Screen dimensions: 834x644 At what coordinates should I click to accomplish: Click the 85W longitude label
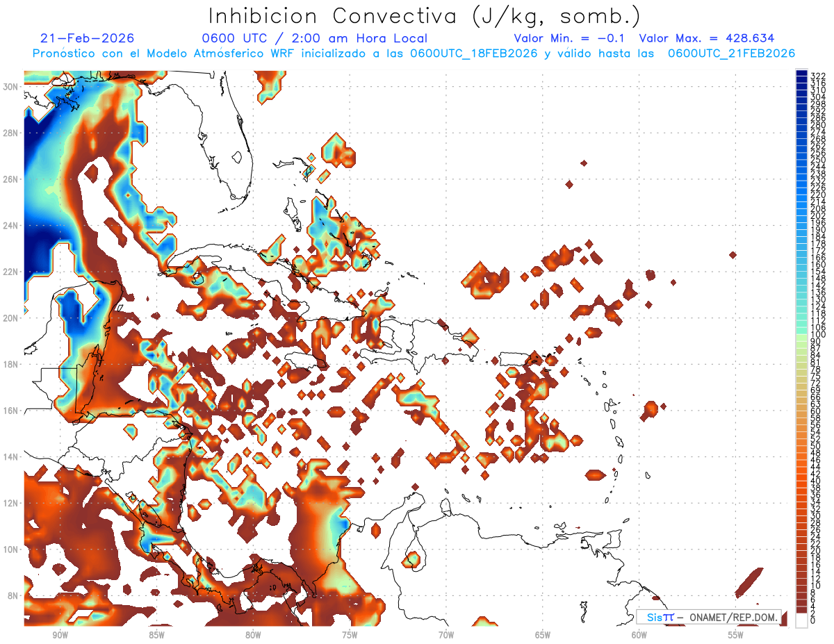(156, 635)
